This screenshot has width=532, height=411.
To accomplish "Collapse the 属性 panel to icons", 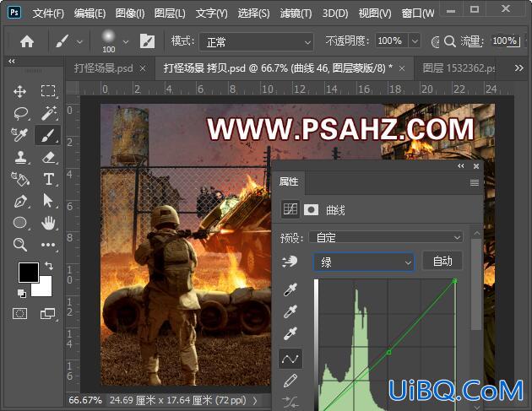I will click(x=460, y=165).
